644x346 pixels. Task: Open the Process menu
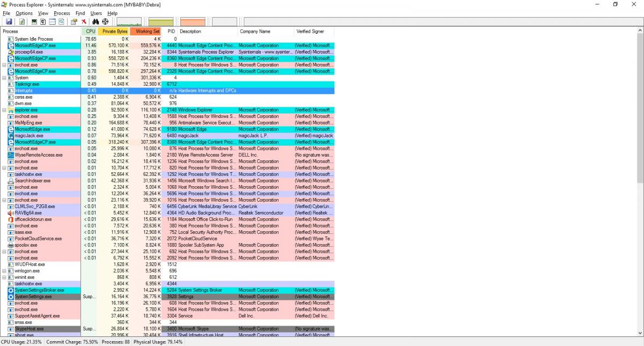pyautogui.click(x=62, y=13)
